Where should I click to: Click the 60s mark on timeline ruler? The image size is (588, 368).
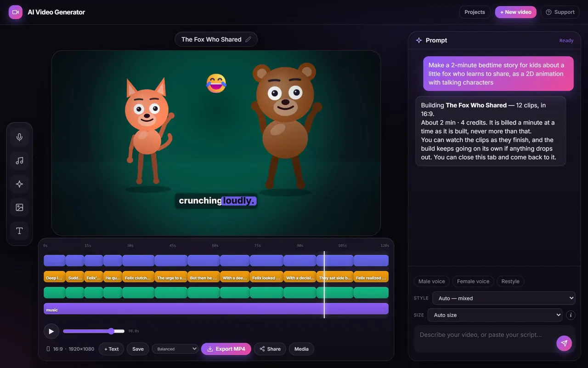pyautogui.click(x=215, y=246)
